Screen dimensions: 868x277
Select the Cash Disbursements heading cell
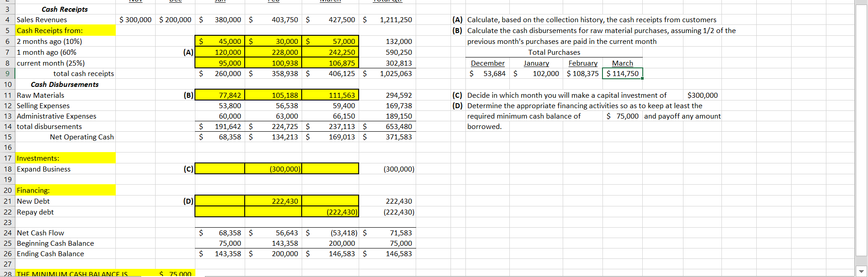[65, 84]
